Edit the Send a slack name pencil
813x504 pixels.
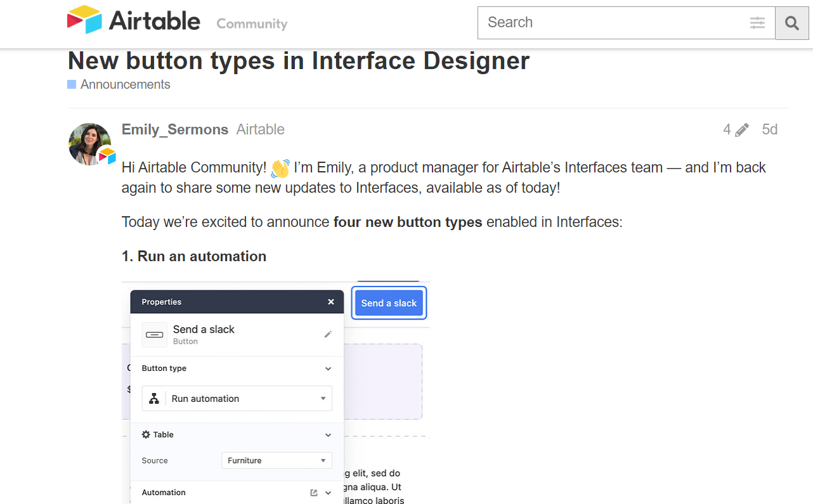[328, 334]
